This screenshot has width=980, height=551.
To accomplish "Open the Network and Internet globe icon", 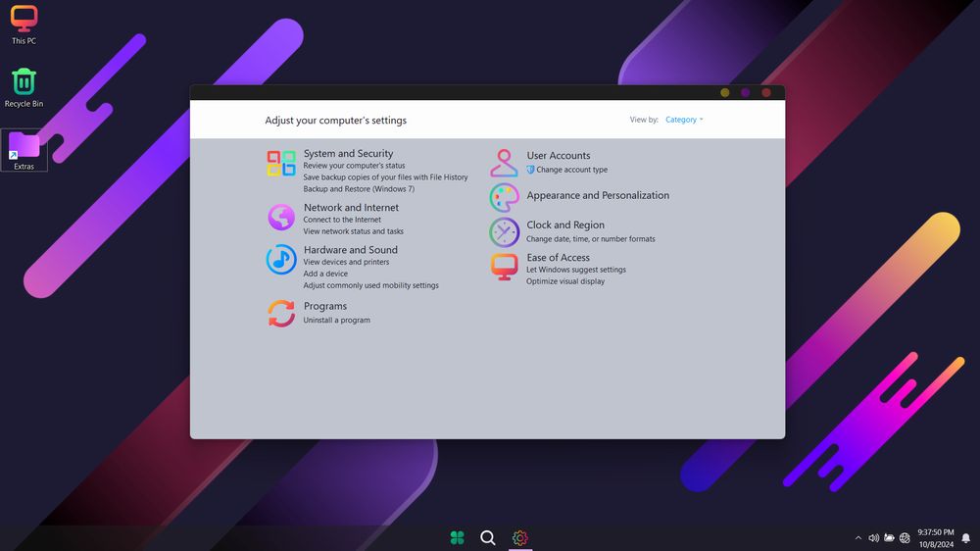I will 281,217.
